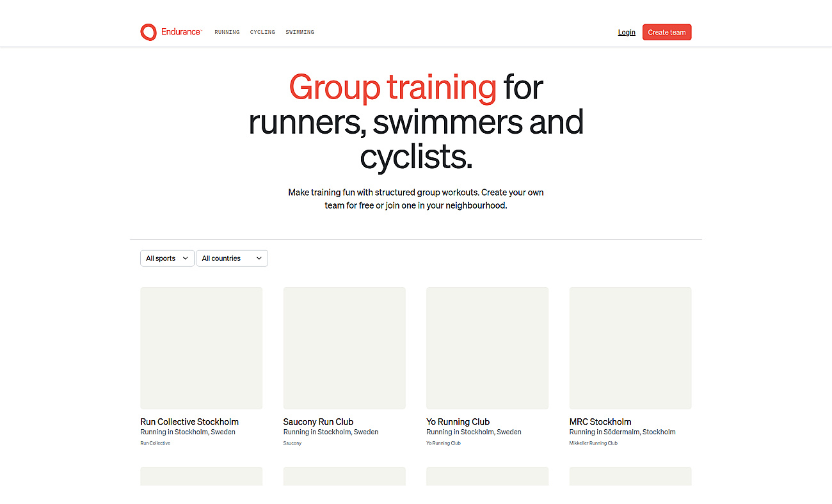Click the 'Make training fun' subtitle paragraph

click(x=416, y=199)
